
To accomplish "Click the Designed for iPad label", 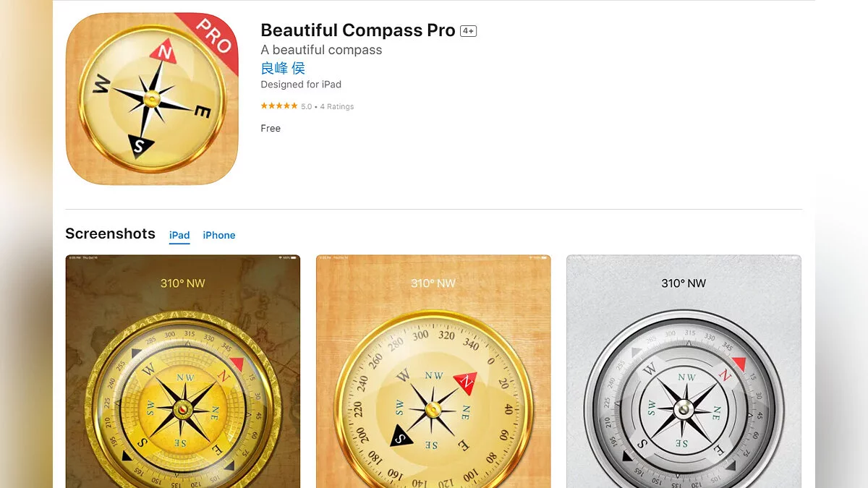I will (301, 85).
